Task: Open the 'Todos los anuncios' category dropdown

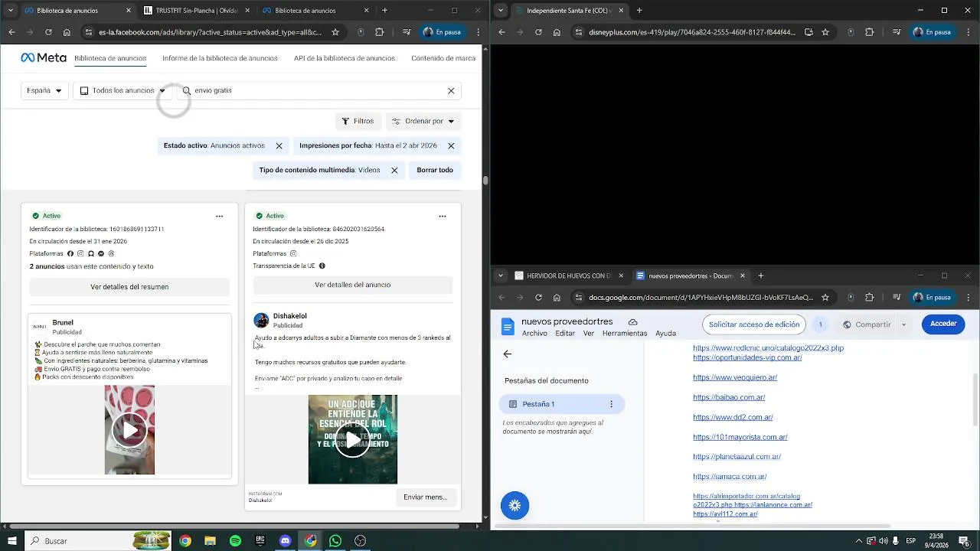Action: point(123,90)
